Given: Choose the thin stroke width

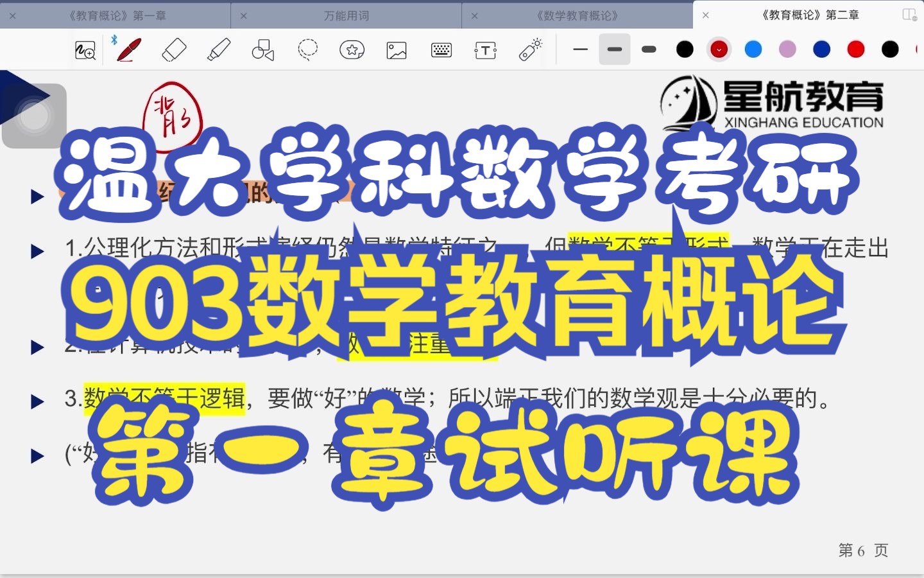Looking at the screenshot, I should tap(581, 49).
